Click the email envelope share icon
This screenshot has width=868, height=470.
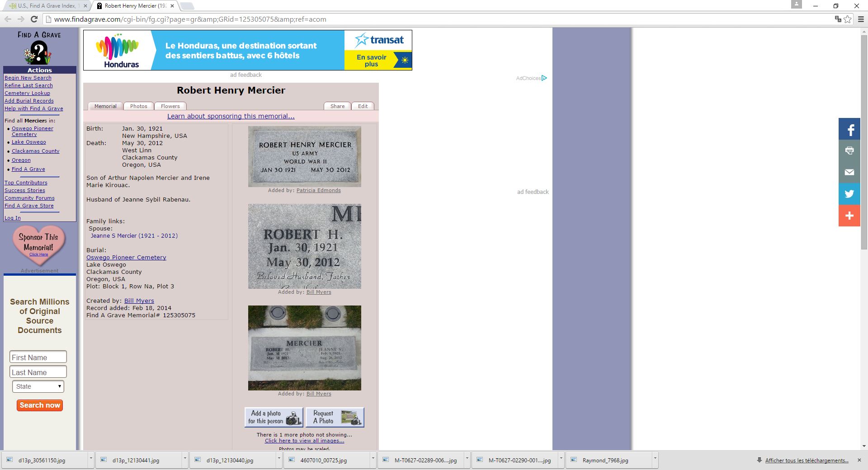849,172
